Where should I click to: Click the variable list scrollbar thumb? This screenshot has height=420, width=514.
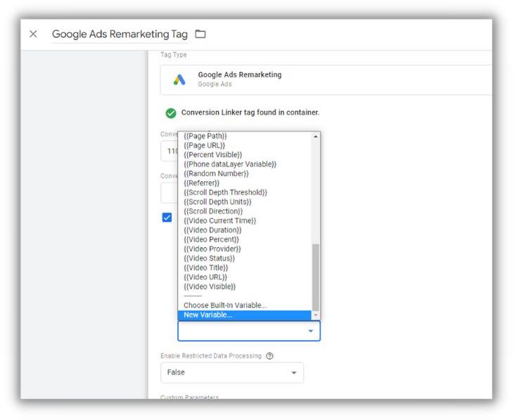[315, 277]
